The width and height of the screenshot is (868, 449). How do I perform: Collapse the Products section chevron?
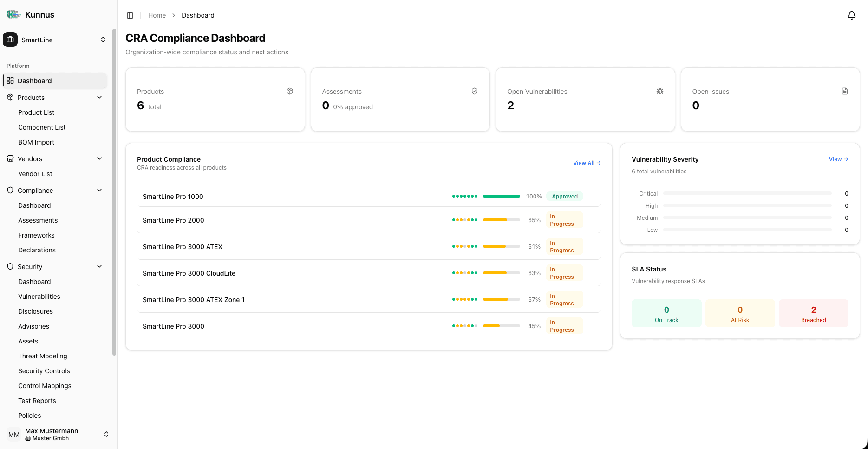point(99,97)
